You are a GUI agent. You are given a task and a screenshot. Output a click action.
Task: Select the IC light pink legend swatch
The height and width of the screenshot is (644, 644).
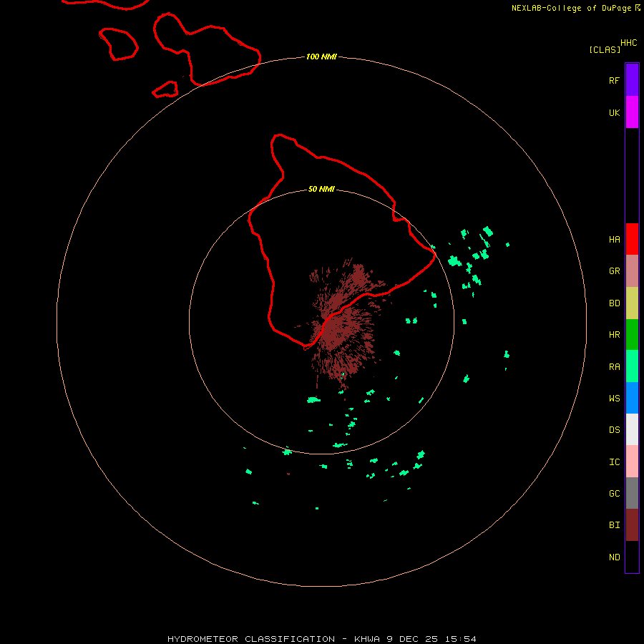(x=632, y=462)
